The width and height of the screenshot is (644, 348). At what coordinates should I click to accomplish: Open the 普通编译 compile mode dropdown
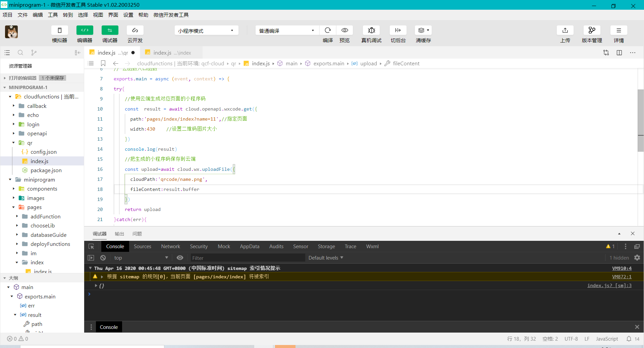click(x=287, y=30)
